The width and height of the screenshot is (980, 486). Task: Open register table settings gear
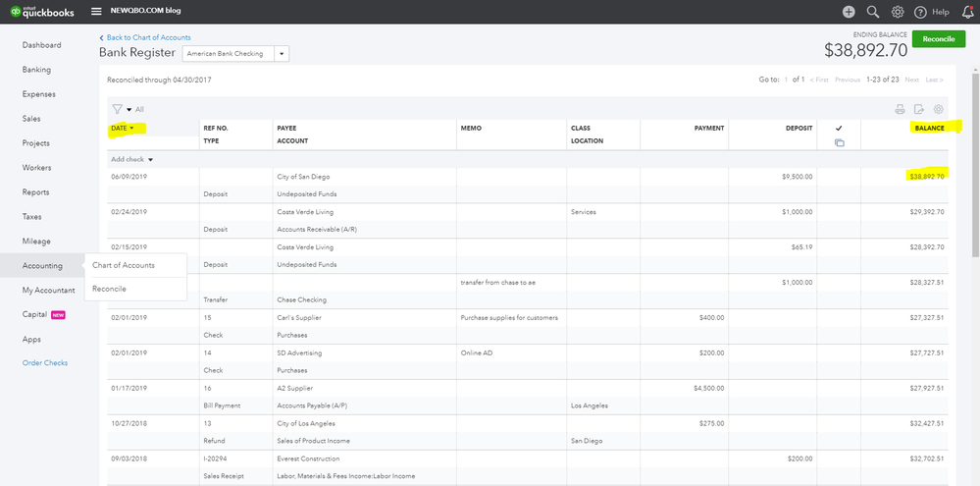point(939,110)
